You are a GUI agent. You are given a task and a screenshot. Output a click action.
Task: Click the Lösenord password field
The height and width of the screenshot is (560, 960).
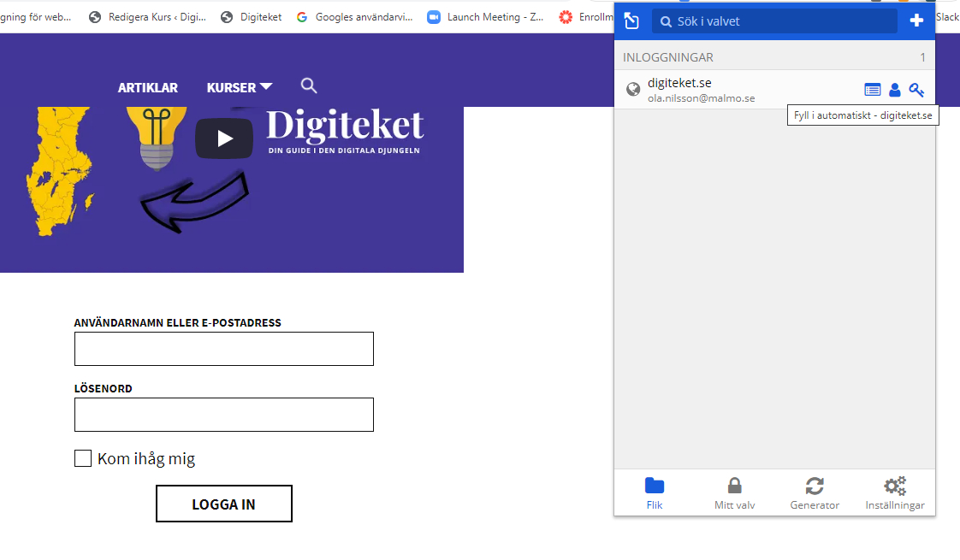pos(224,415)
